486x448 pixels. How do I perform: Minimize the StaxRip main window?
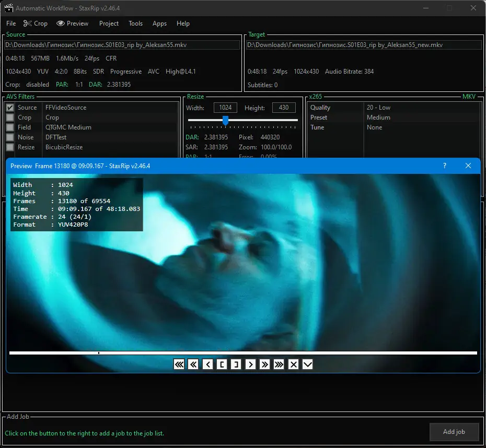(426, 8)
